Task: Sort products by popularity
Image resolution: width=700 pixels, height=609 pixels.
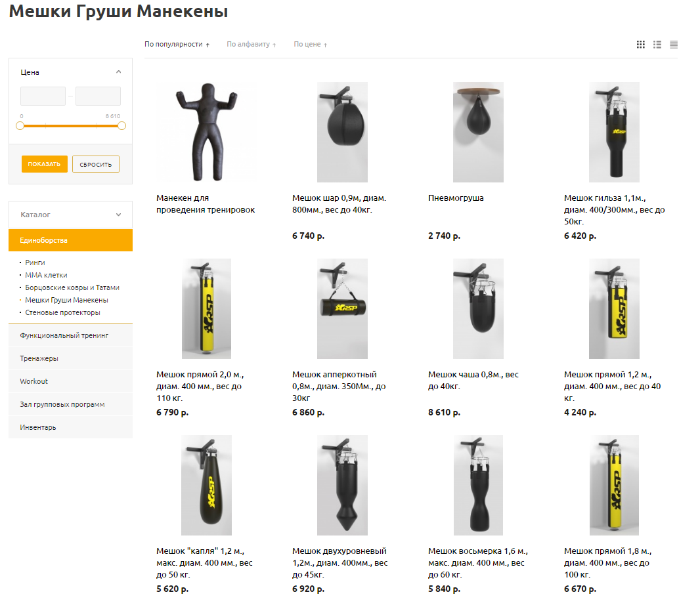Action: click(177, 44)
